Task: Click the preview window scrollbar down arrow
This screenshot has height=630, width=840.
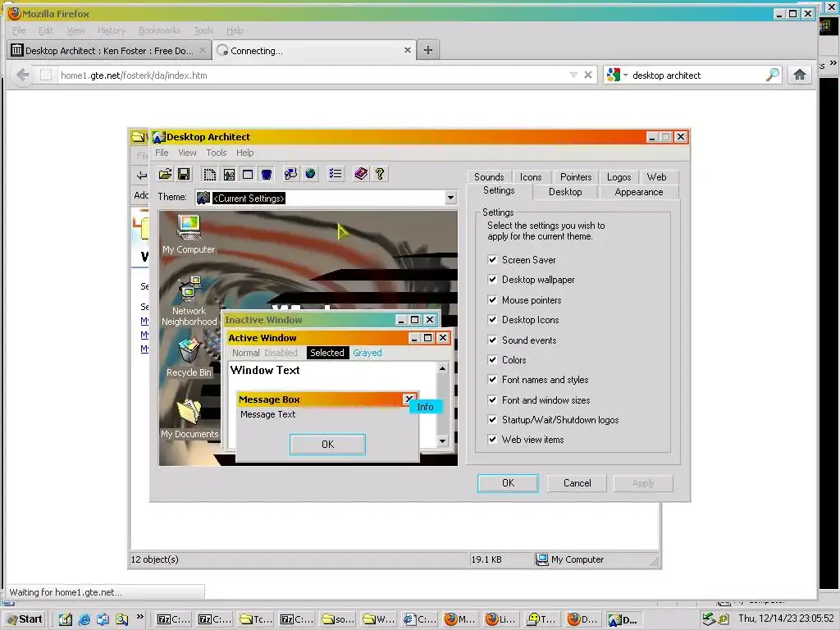Action: click(442, 441)
